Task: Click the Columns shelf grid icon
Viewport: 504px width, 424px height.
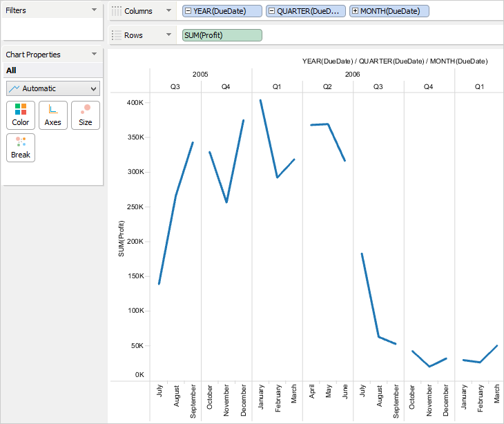Action: coord(117,11)
